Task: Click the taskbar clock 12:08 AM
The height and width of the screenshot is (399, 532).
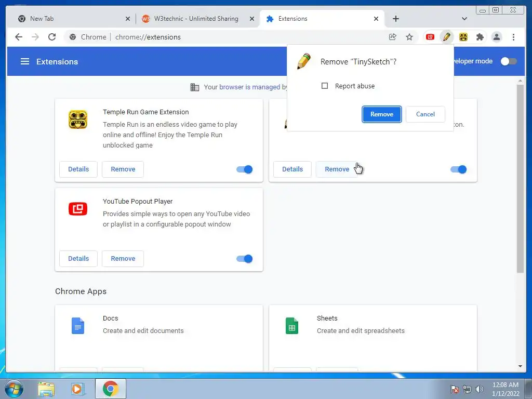Action: pos(505,385)
